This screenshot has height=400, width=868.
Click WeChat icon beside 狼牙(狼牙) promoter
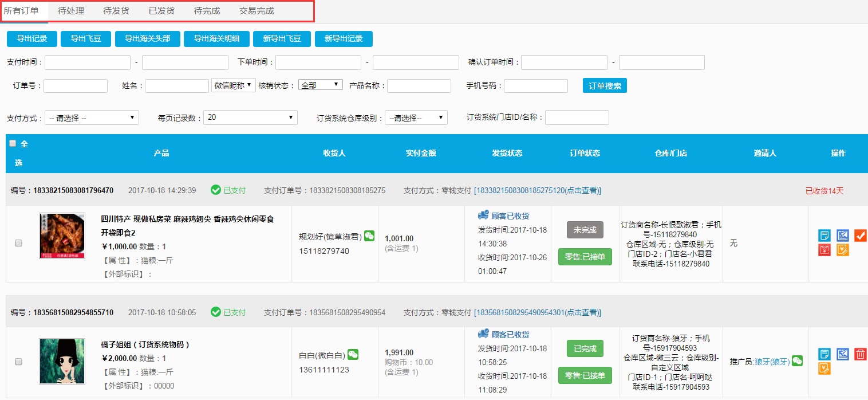[x=797, y=361]
